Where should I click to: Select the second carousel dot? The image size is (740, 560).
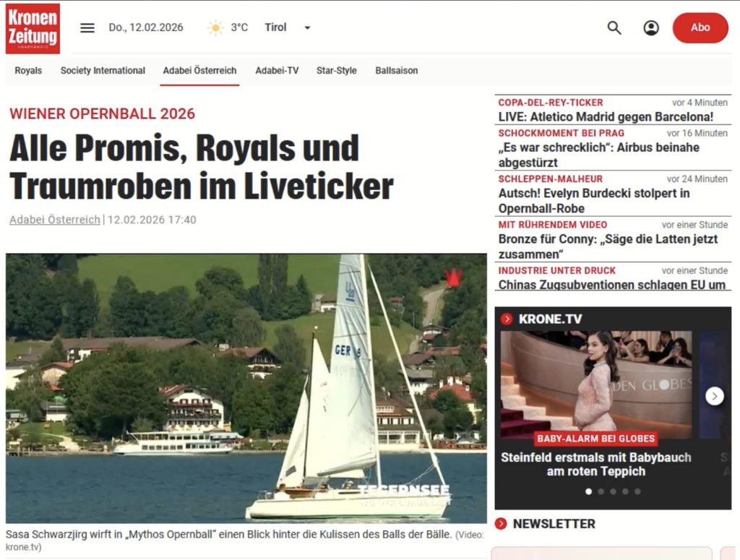pyautogui.click(x=601, y=491)
